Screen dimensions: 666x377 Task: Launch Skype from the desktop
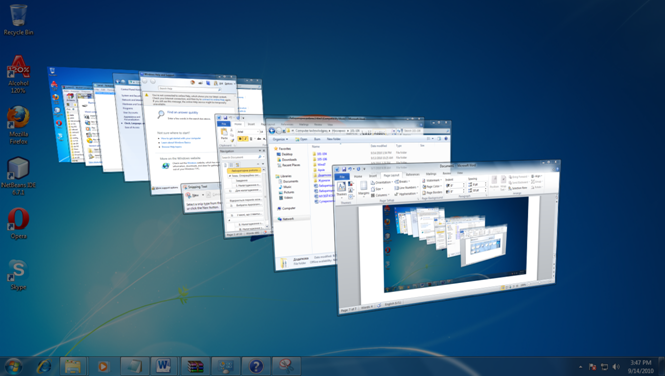pos(18,275)
